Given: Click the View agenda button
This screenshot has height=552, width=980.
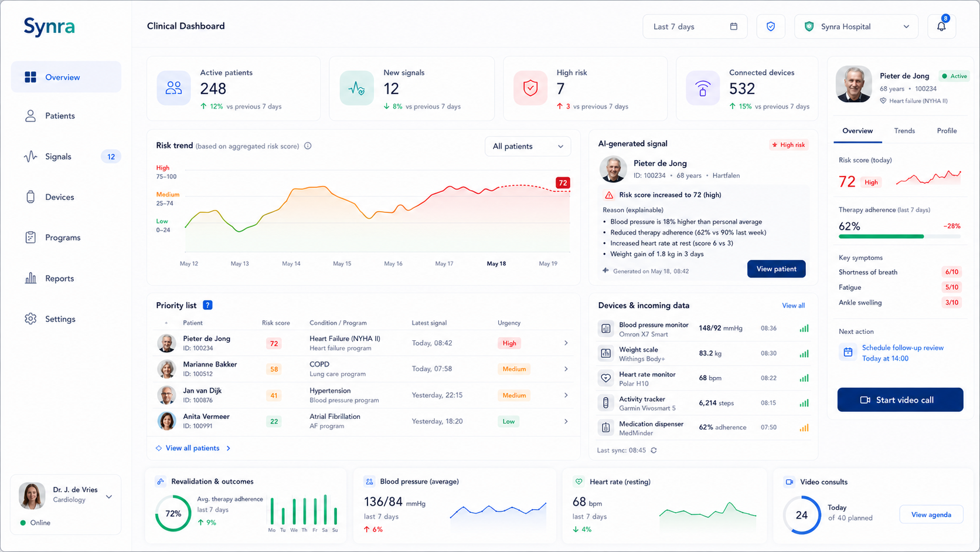Looking at the screenshot, I should point(931,514).
